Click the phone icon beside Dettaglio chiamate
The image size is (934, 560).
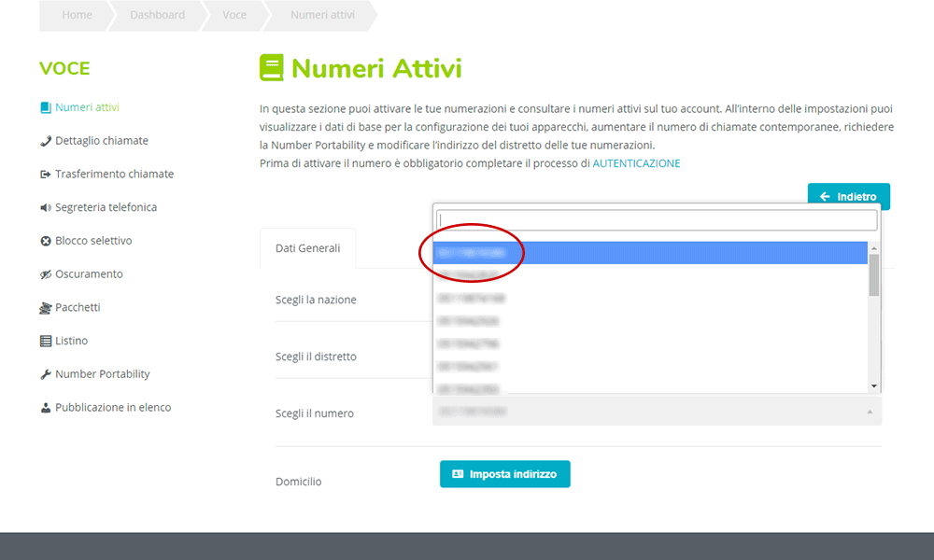pyautogui.click(x=45, y=141)
